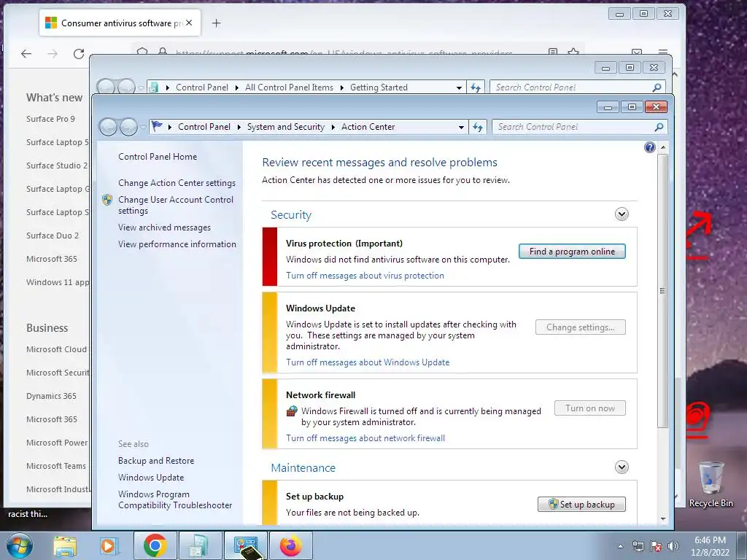The width and height of the screenshot is (747, 560).
Task: Click the Set up backup button
Action: pos(581,505)
